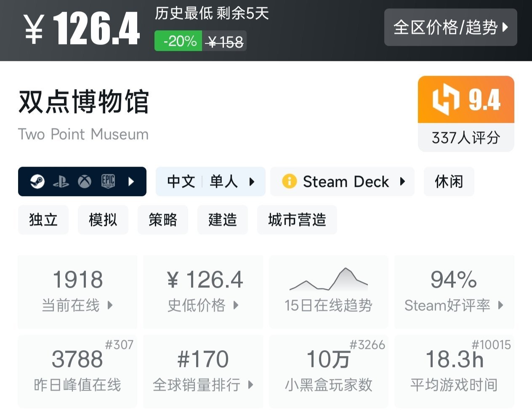
Task: Click the Xbox platform icon
Action: [85, 181]
